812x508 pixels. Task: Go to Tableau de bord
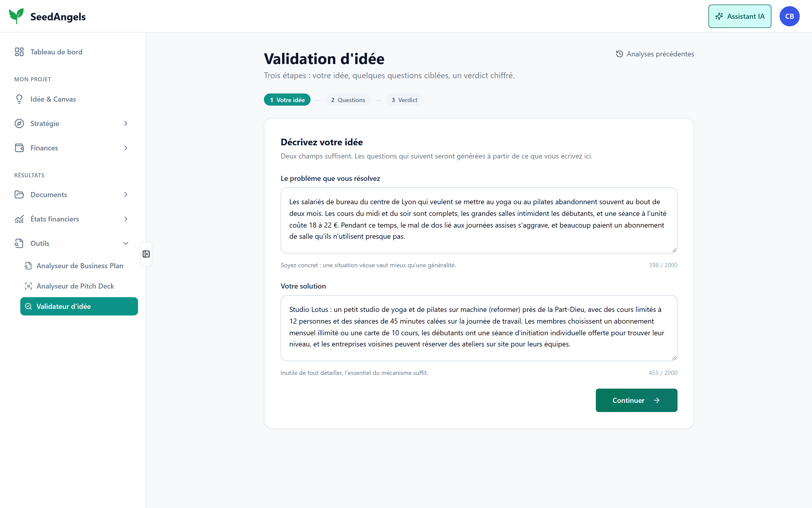(73, 52)
